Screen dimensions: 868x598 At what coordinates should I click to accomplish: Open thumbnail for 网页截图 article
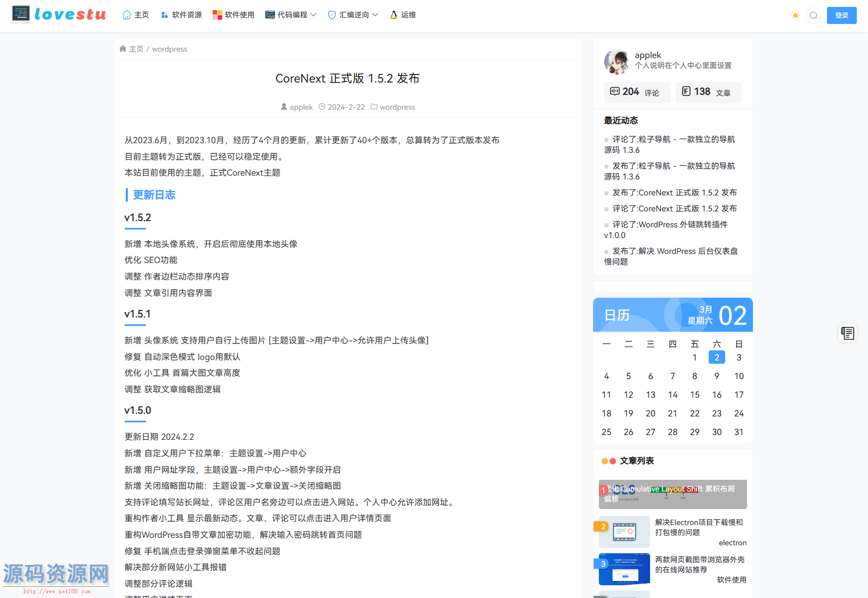pos(624,569)
